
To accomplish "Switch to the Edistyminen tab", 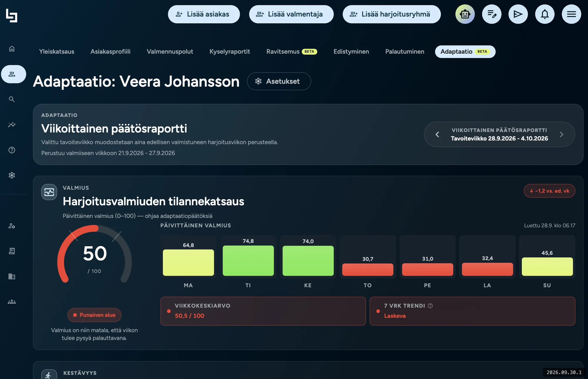I will click(351, 51).
